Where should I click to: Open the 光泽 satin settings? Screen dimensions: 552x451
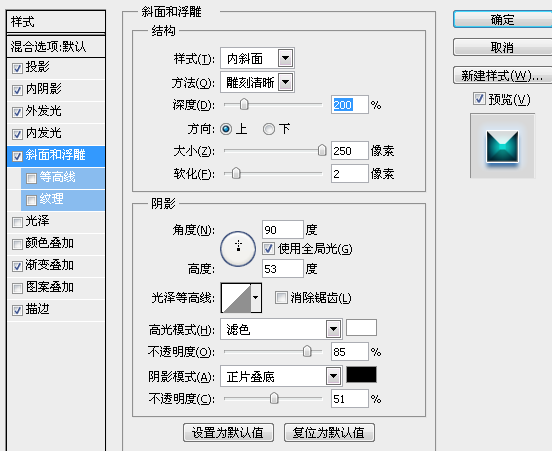click(x=38, y=221)
